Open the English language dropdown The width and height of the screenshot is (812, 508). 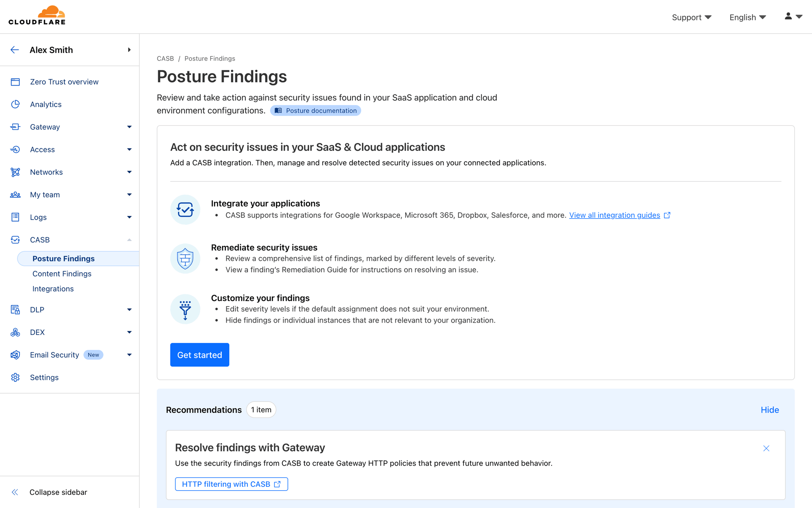pyautogui.click(x=748, y=17)
